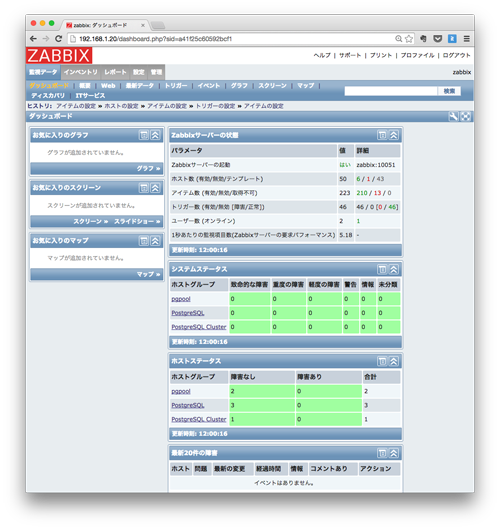Open PostgreSQL Cluster link in ホストステータス table
The height and width of the screenshot is (529, 500).
point(199,419)
